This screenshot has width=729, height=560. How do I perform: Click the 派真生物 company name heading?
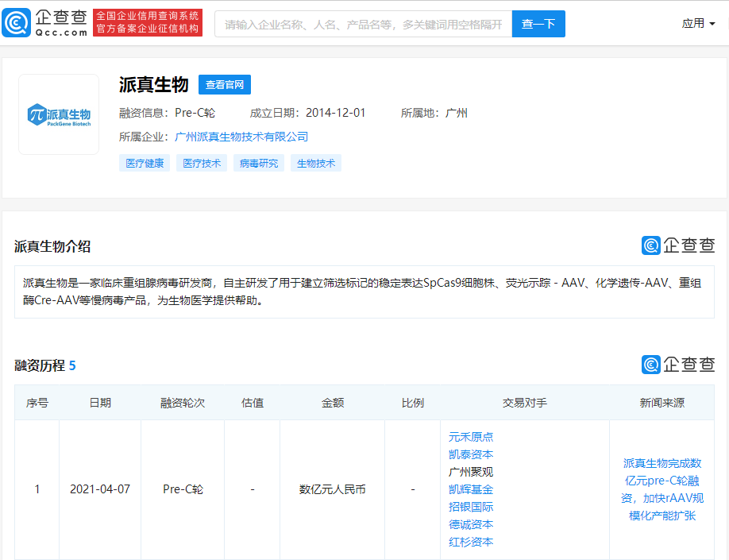(153, 85)
